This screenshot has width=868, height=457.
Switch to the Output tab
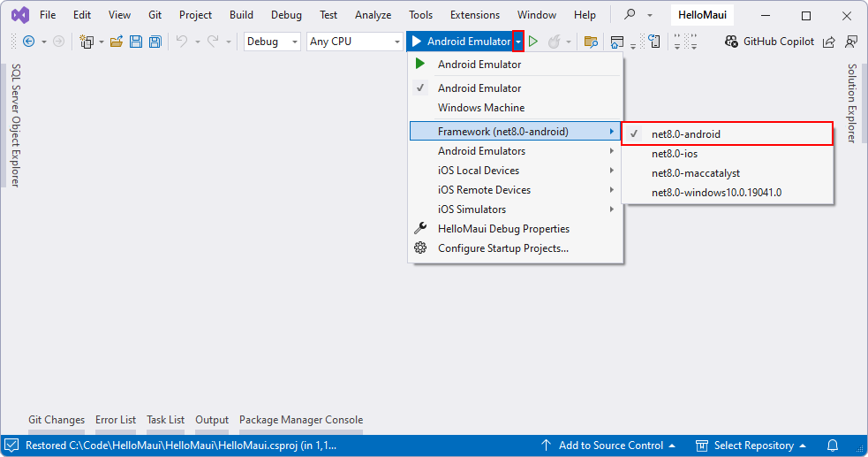[x=211, y=420]
